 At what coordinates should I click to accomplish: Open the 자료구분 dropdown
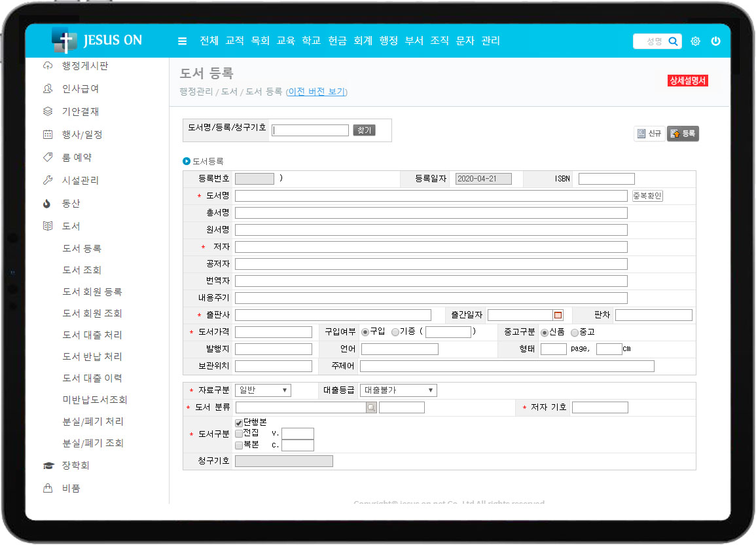coord(264,390)
